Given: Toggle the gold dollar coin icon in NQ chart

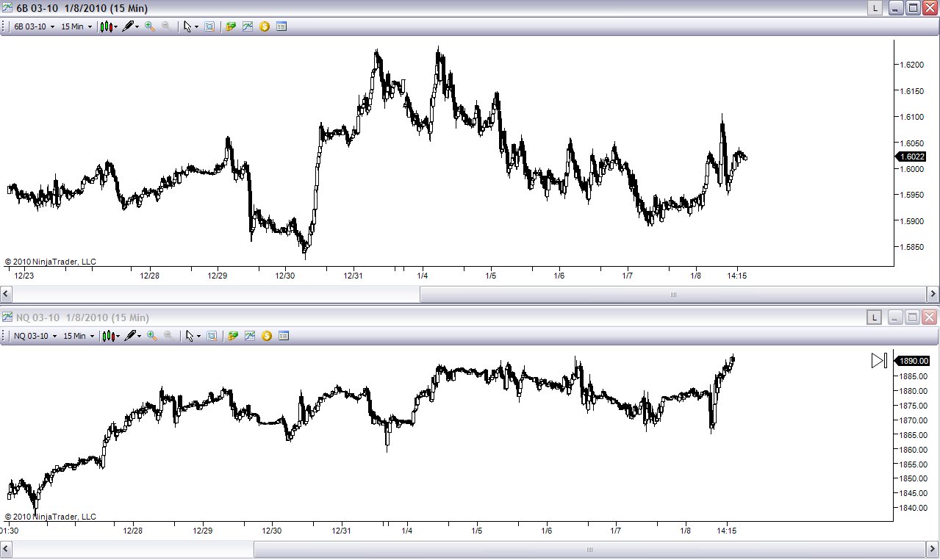Looking at the screenshot, I should click(x=267, y=336).
